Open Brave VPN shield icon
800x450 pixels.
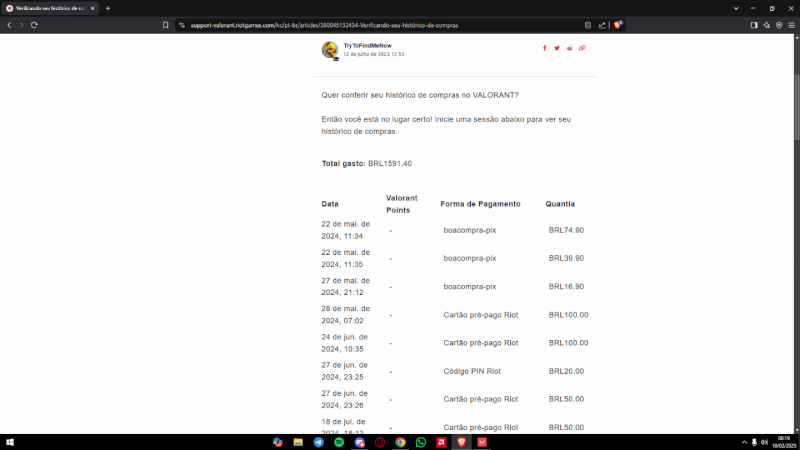(x=779, y=25)
